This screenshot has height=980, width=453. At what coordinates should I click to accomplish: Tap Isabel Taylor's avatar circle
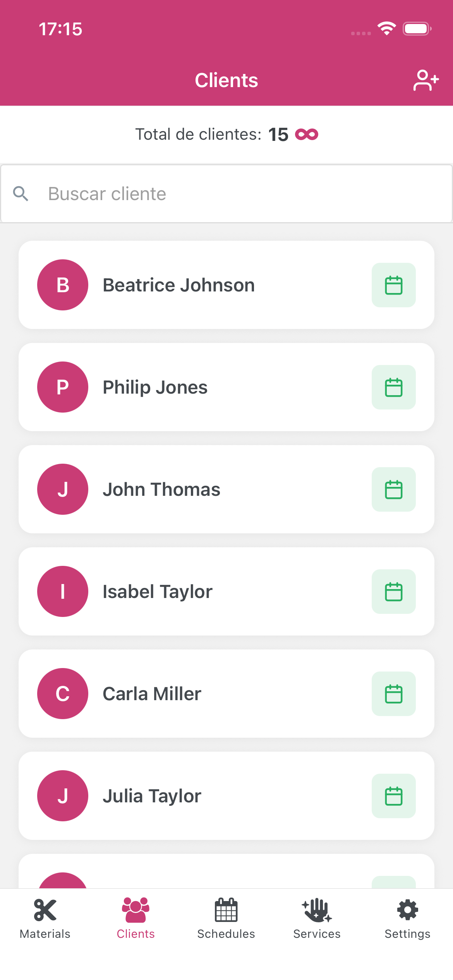pos(63,591)
